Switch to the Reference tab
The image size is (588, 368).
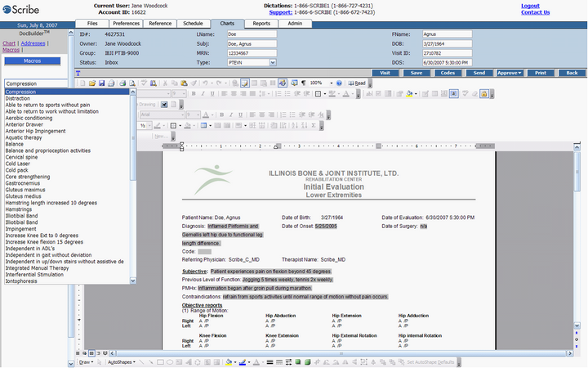(x=160, y=23)
